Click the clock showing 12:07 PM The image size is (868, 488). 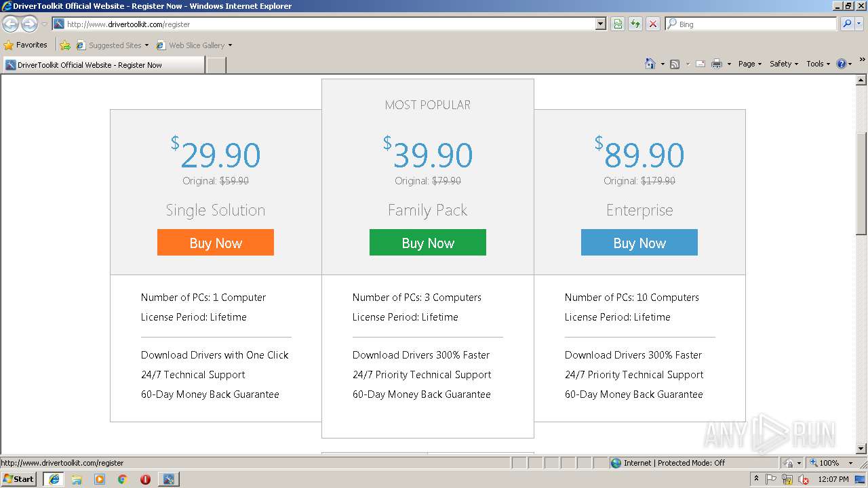[x=833, y=479]
